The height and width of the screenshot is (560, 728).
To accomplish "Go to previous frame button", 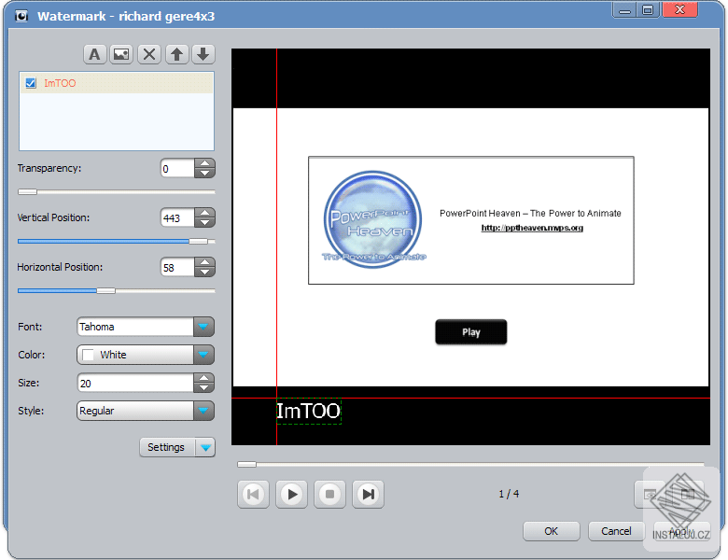I will coord(253,494).
